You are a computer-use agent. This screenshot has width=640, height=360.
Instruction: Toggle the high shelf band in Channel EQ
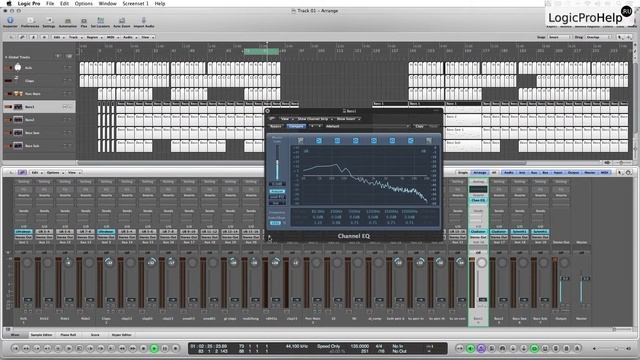coord(410,140)
